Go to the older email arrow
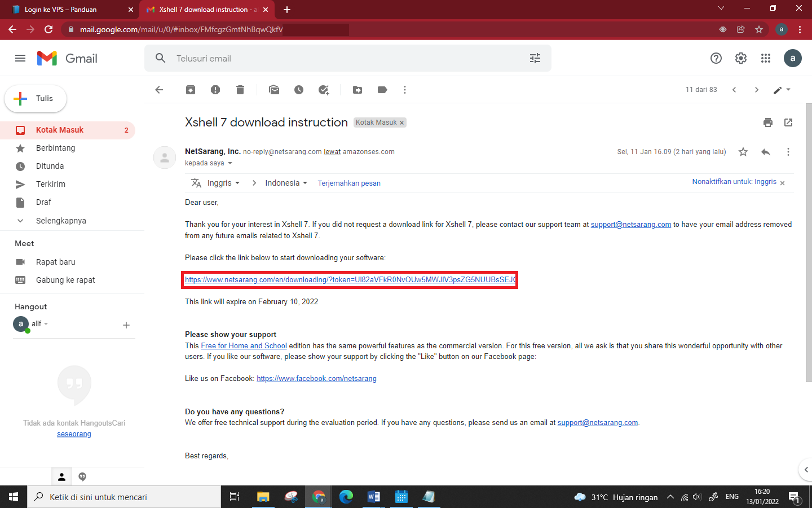 (757, 90)
